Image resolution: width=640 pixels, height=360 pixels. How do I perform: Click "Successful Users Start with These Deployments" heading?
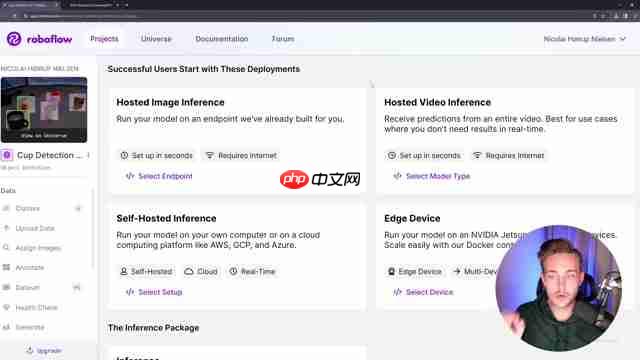click(204, 69)
